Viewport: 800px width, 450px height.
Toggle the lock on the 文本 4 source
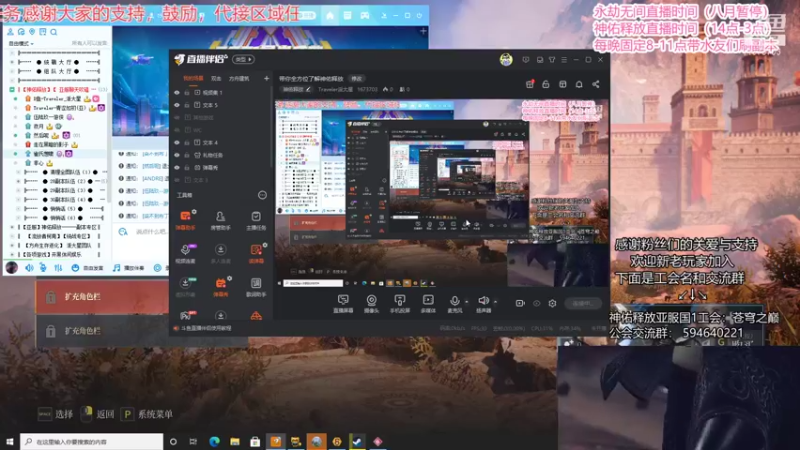187,143
